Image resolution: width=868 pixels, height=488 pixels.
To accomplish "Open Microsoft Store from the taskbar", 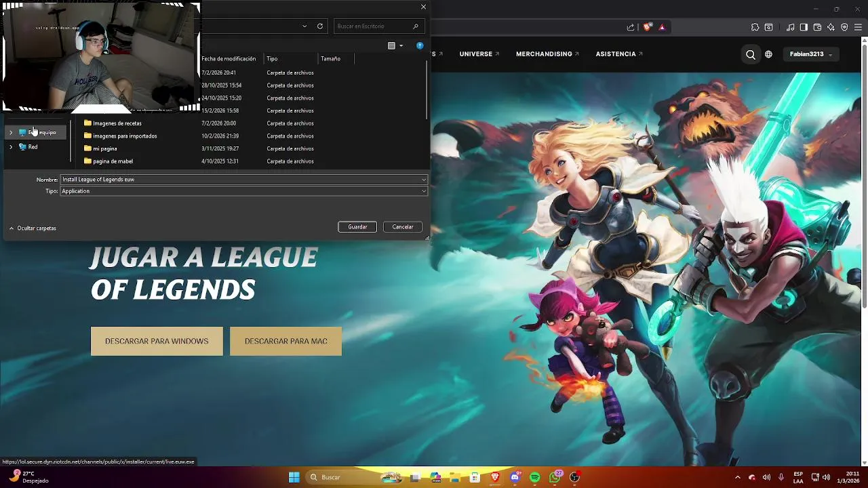I will coord(475,477).
